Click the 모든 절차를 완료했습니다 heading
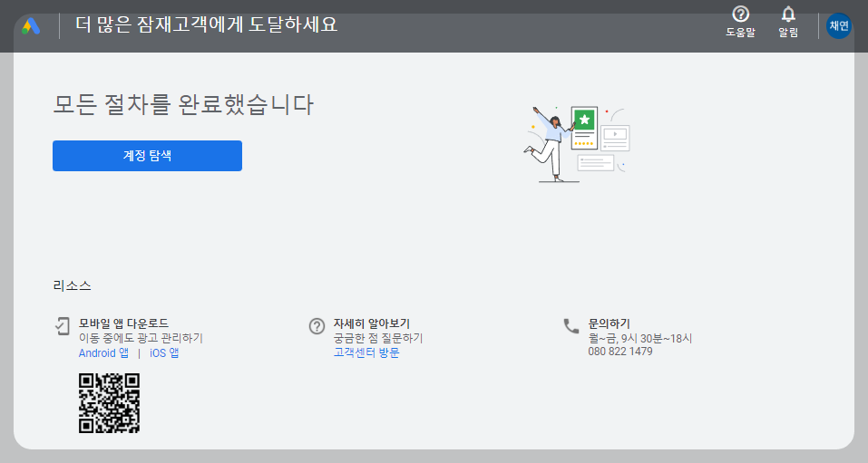This screenshot has height=463, width=868. [x=183, y=104]
